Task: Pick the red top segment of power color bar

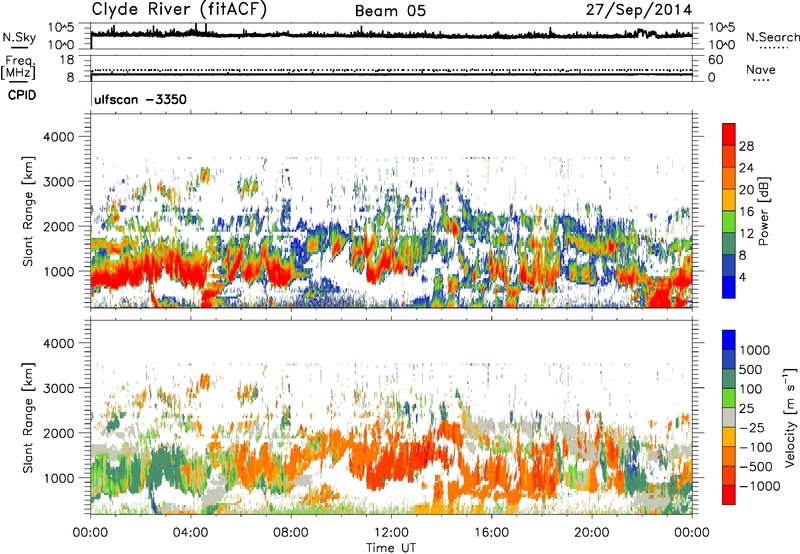Action: (729, 135)
